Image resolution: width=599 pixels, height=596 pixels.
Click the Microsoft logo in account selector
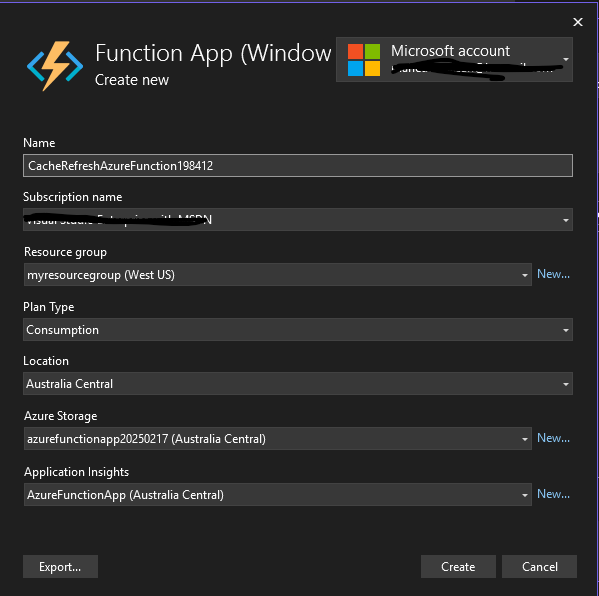[364, 60]
